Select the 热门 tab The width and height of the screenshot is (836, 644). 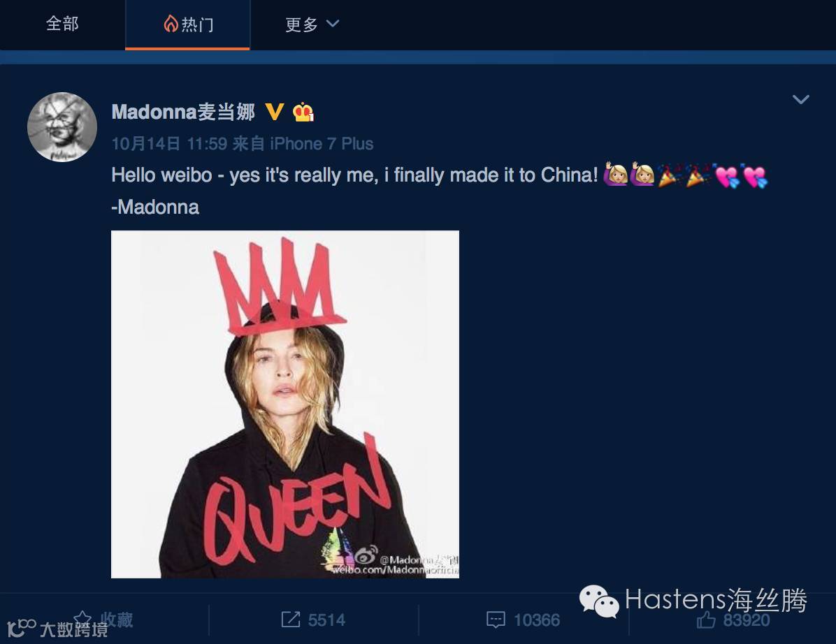(x=187, y=24)
